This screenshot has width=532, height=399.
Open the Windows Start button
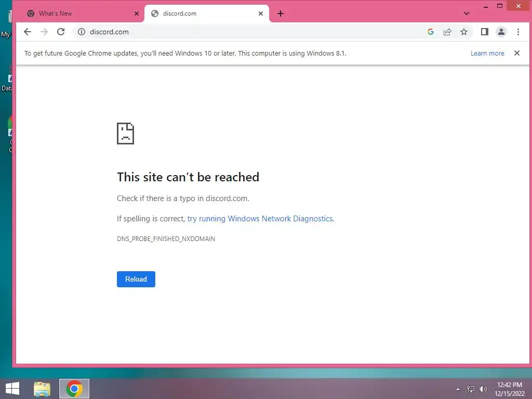click(x=12, y=389)
